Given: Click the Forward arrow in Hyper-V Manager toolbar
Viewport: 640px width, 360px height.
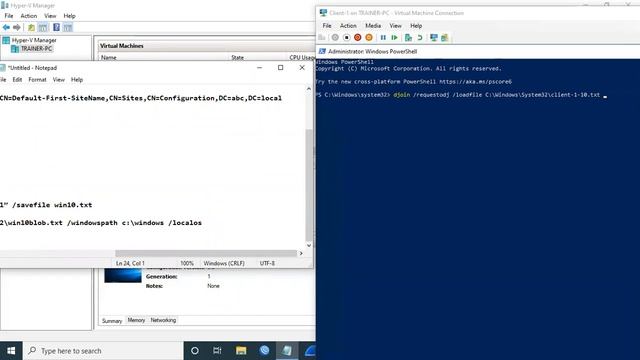Looking at the screenshot, I should (17, 27).
